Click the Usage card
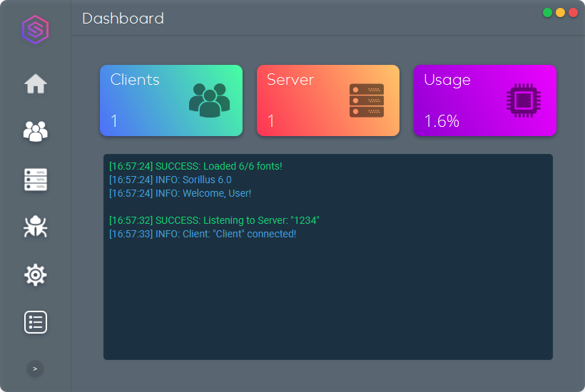The height and width of the screenshot is (392, 585). (485, 100)
